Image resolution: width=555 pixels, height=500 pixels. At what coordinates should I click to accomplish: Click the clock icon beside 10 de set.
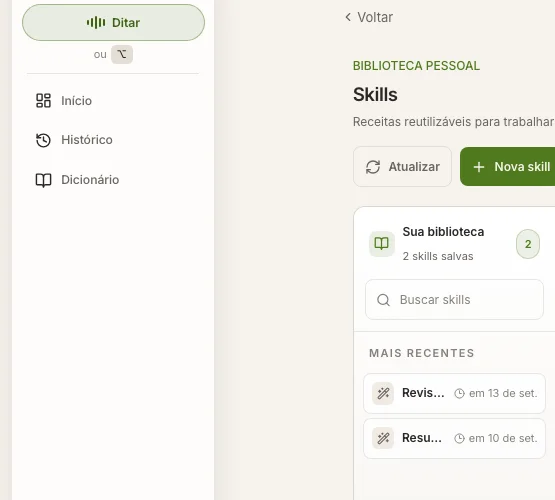(x=459, y=438)
